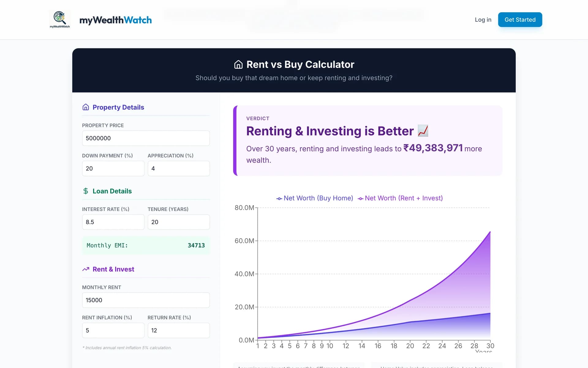Click the ₹49,383,971 wealth difference amount
The image size is (588, 368).
pos(433,148)
